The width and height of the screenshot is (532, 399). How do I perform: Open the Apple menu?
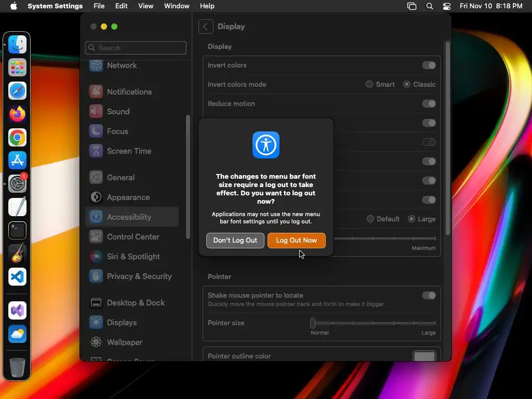(14, 6)
